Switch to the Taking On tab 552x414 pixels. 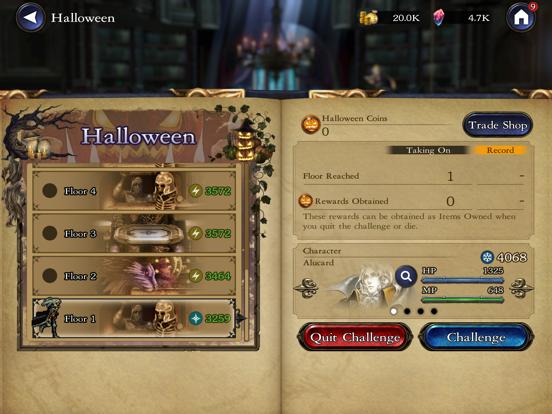[428, 150]
